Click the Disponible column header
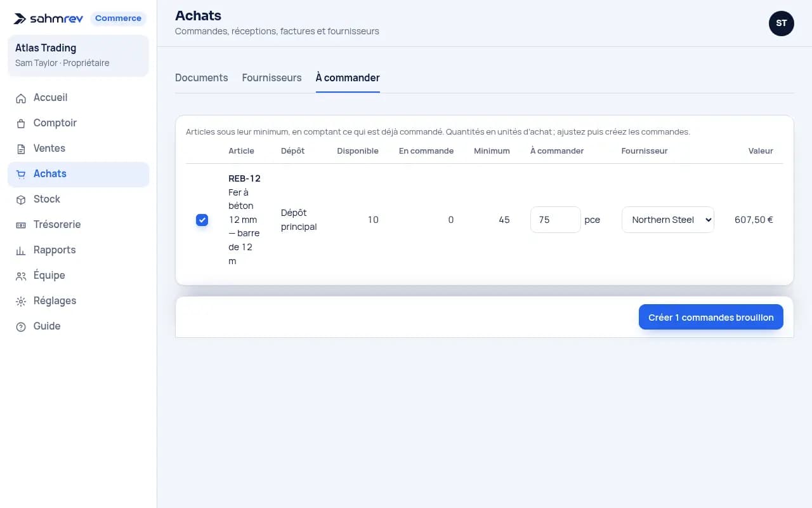The height and width of the screenshot is (508, 812). (358, 151)
